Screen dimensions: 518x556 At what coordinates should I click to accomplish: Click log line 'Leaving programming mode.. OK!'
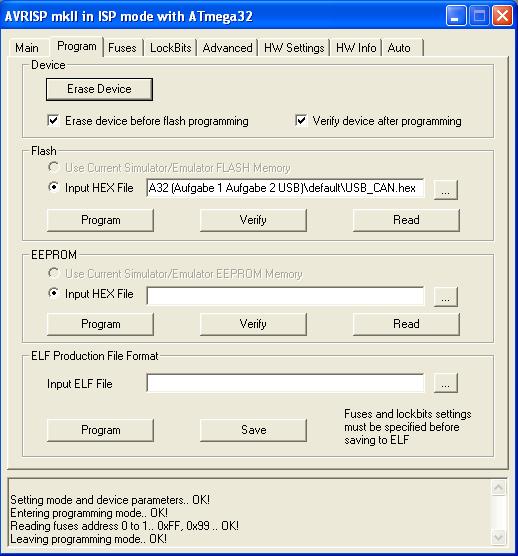click(x=88, y=539)
